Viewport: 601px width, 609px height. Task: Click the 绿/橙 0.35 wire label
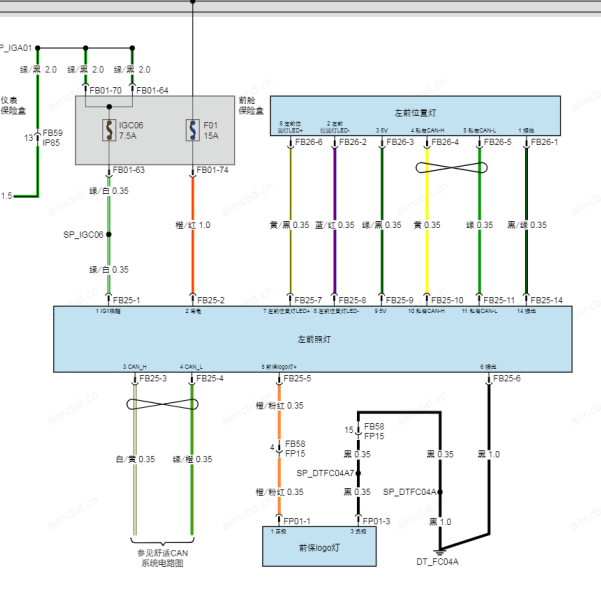click(x=192, y=459)
